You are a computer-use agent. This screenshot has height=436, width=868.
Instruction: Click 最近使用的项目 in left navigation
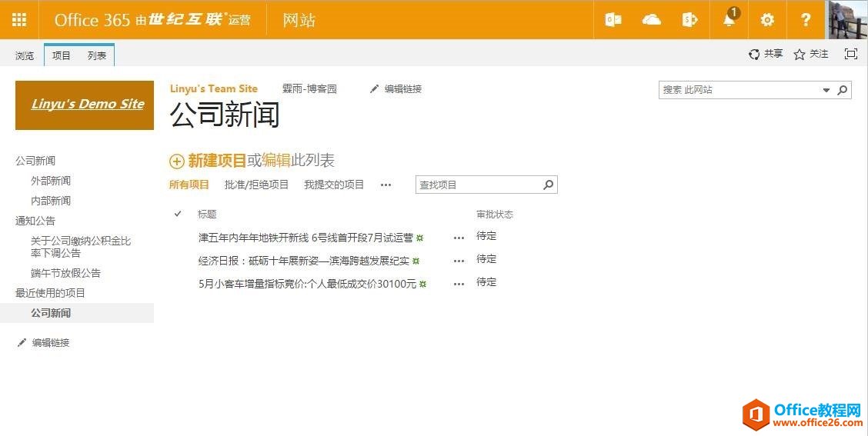[50, 293]
